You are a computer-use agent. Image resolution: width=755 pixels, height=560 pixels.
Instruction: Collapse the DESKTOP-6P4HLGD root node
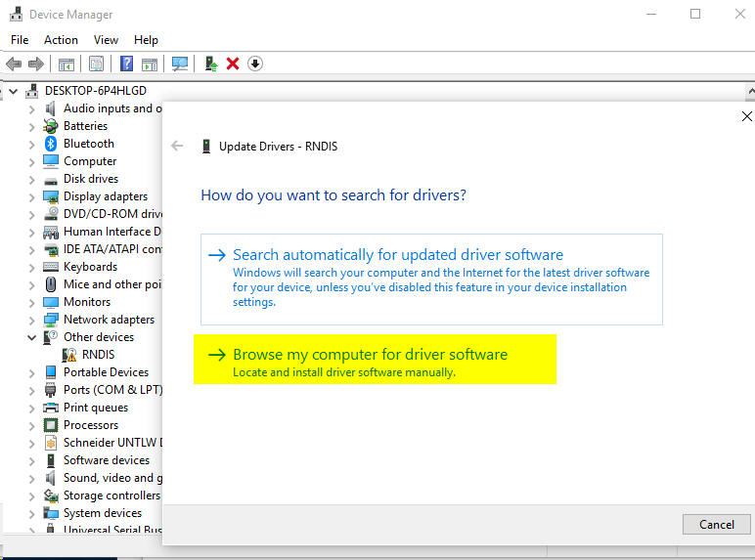coord(14,91)
